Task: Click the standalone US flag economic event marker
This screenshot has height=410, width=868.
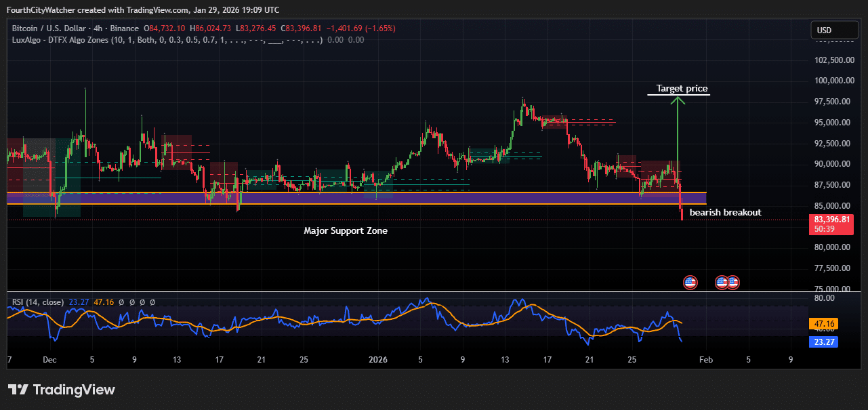Action: 690,282
